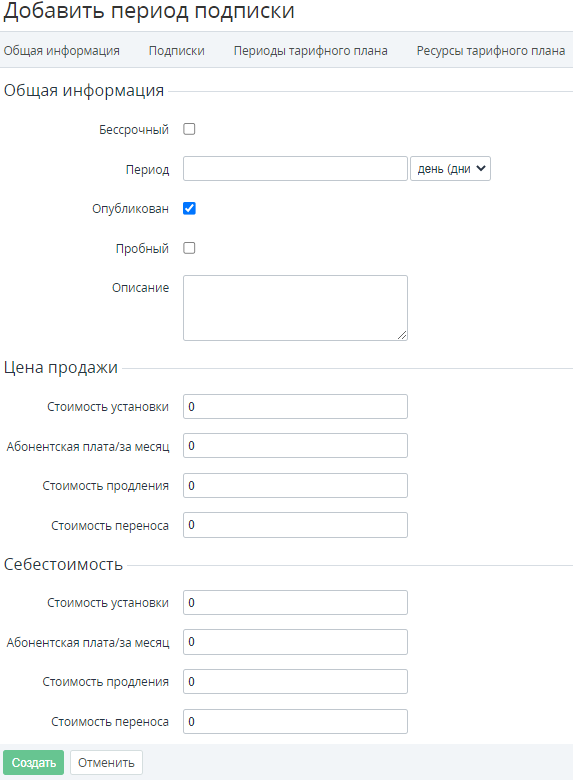Click the Отменить button
The image size is (573, 782).
click(106, 763)
